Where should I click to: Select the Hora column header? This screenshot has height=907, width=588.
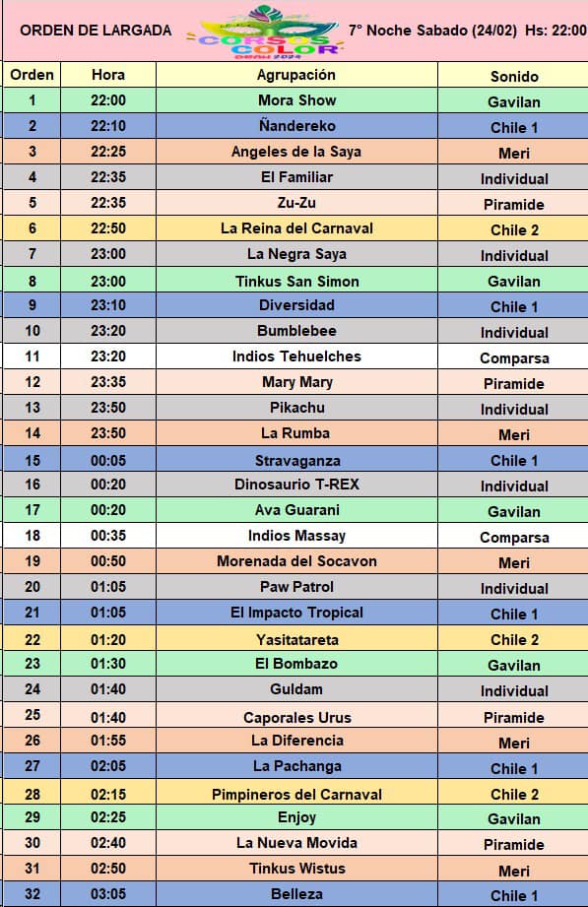point(108,75)
